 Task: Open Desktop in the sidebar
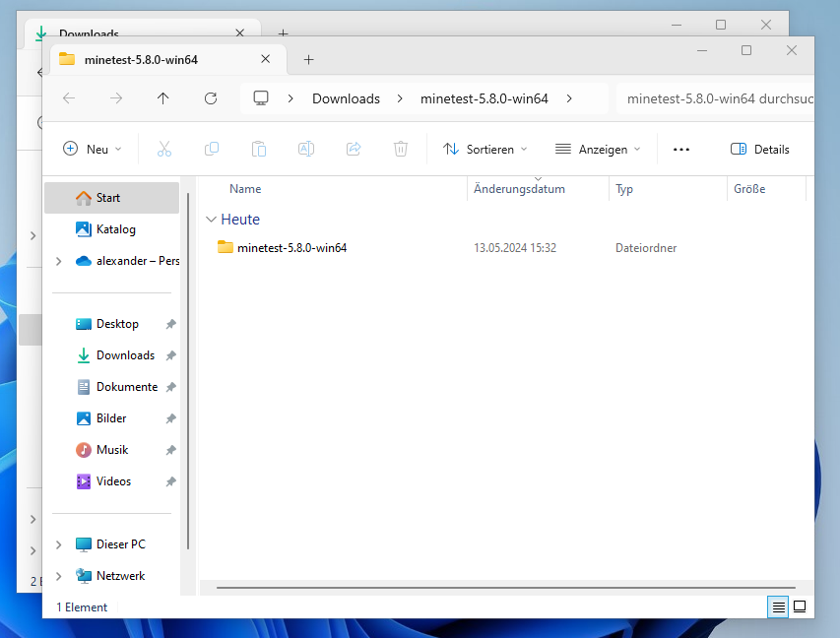tap(111, 324)
